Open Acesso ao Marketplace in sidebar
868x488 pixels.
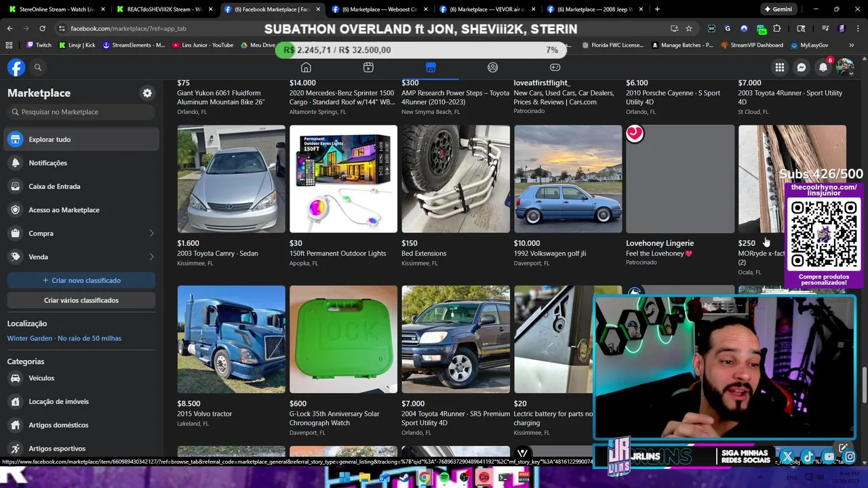click(x=81, y=209)
